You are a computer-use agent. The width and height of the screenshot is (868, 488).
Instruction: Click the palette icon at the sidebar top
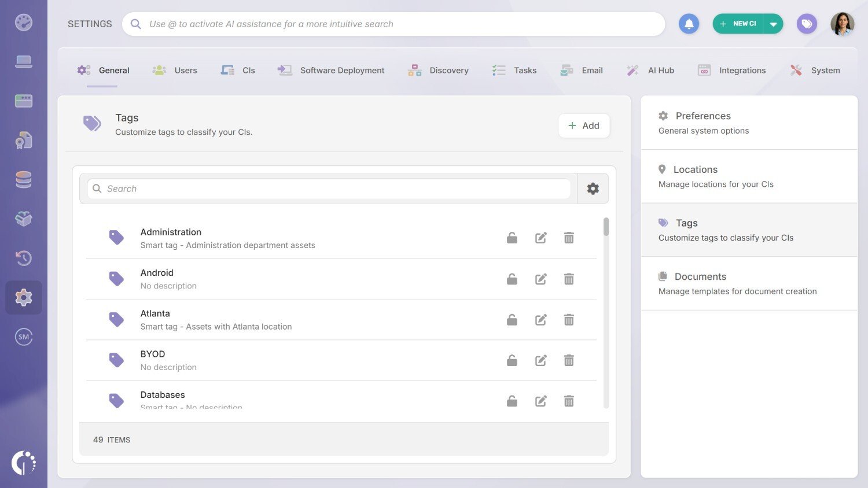[23, 22]
